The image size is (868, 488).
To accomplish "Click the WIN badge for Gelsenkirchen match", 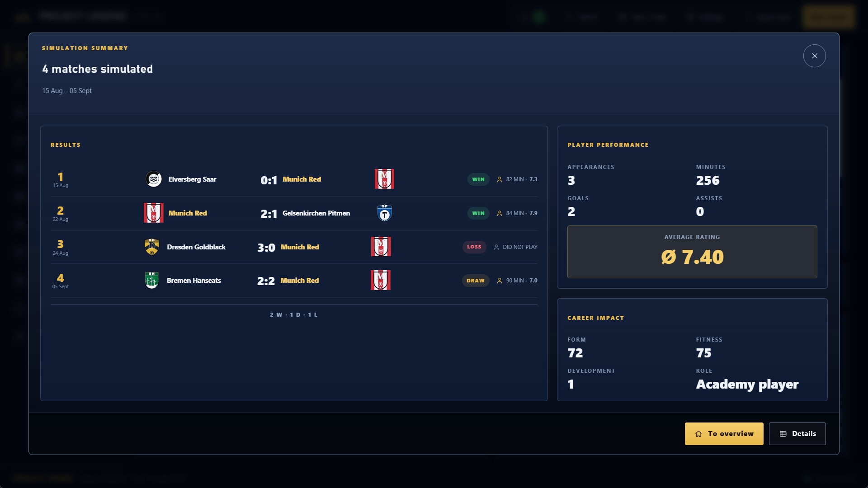I will (x=478, y=213).
